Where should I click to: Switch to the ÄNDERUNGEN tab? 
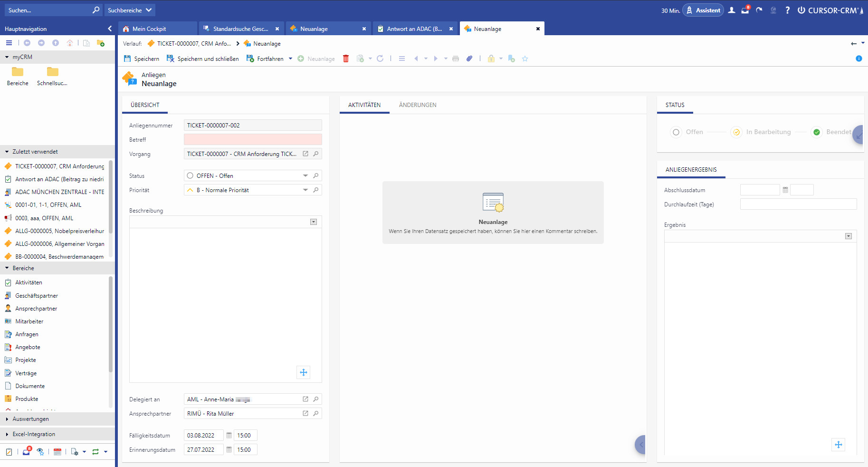(x=417, y=105)
